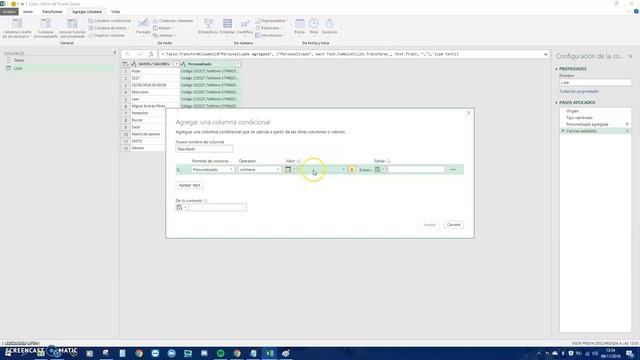Open the Información dropdown
The height and width of the screenshot is (360, 640).
[270, 36]
